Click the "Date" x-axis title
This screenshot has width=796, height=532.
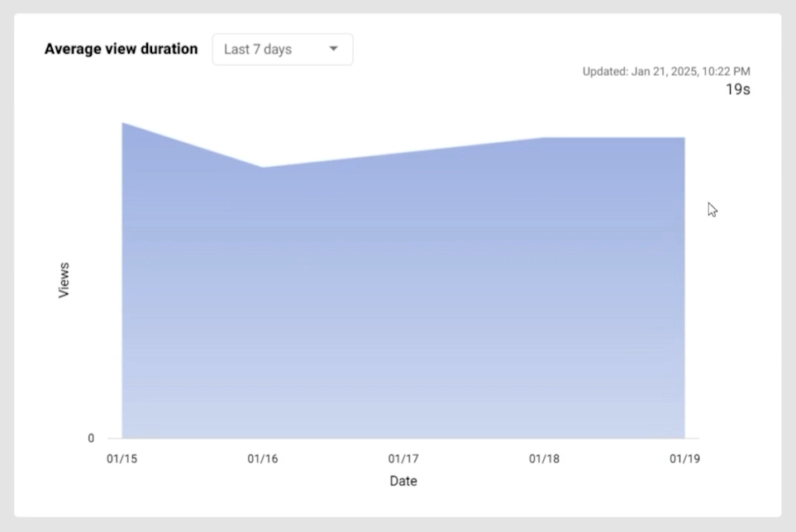click(403, 481)
